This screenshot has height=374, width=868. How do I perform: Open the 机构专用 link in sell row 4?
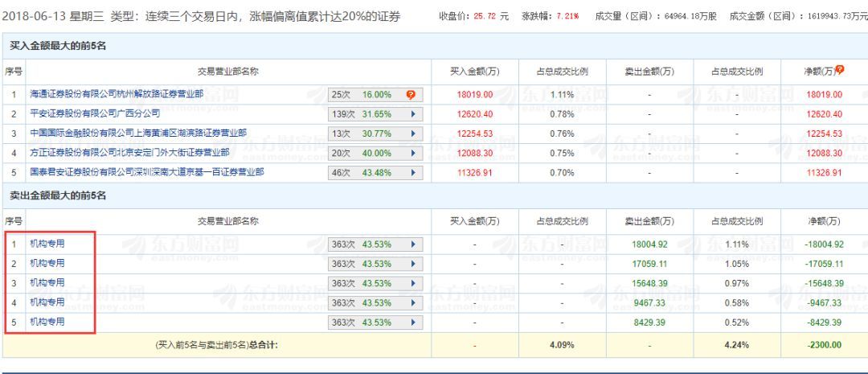47,302
